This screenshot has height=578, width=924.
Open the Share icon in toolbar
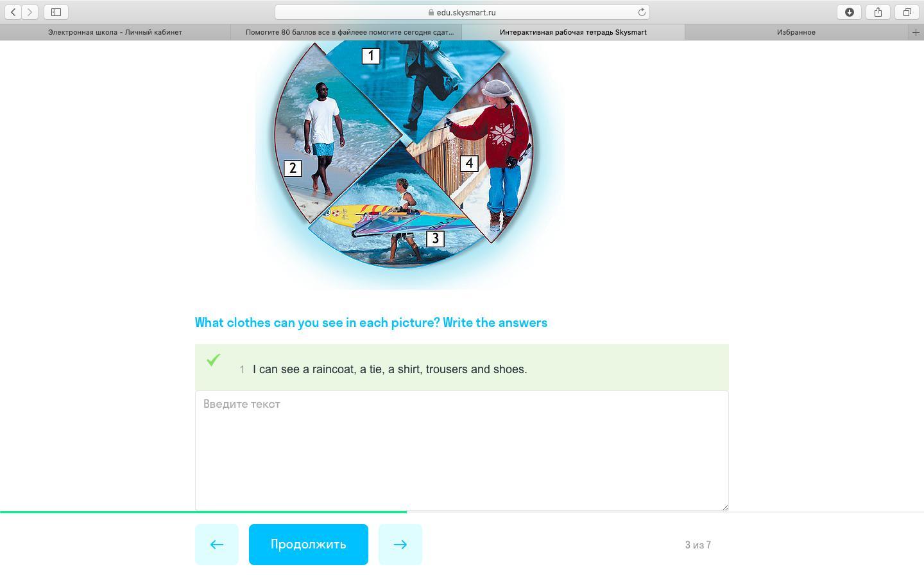(878, 12)
